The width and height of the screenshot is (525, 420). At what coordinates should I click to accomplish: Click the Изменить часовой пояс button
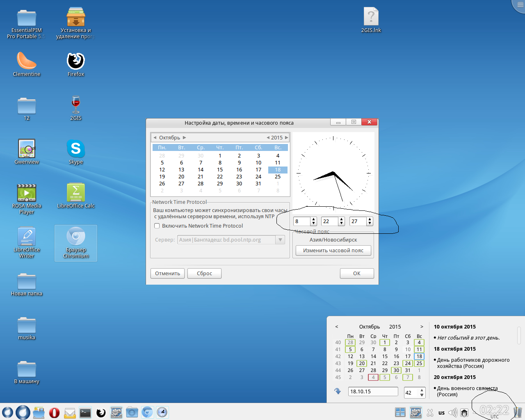click(333, 251)
